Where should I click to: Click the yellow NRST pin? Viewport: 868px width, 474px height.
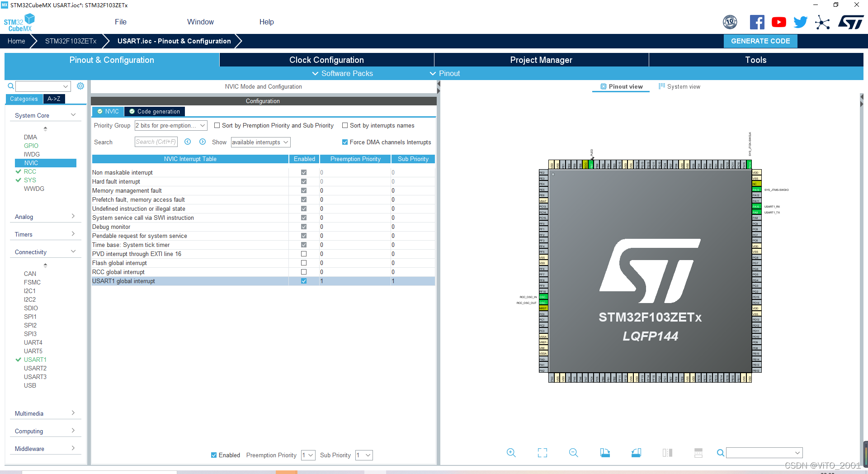pos(543,308)
